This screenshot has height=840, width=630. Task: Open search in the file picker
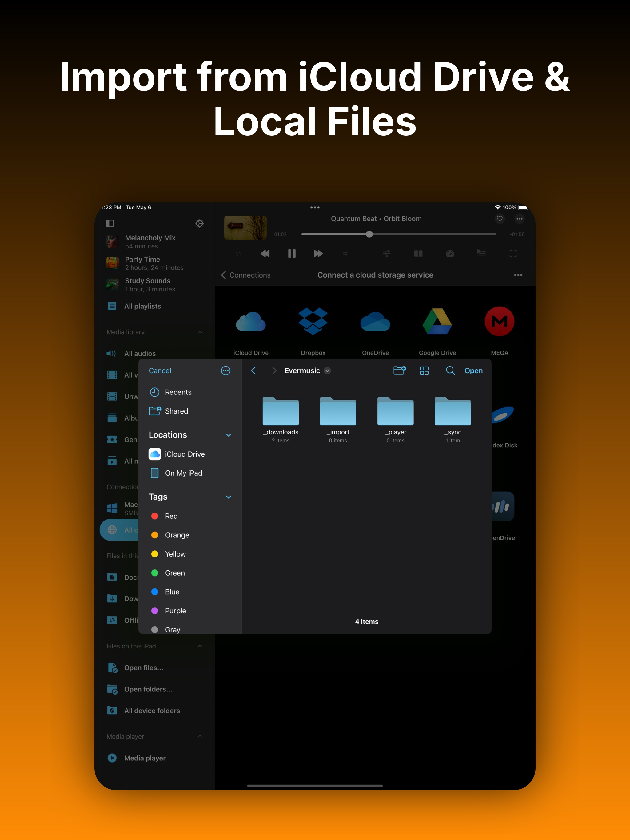(450, 370)
